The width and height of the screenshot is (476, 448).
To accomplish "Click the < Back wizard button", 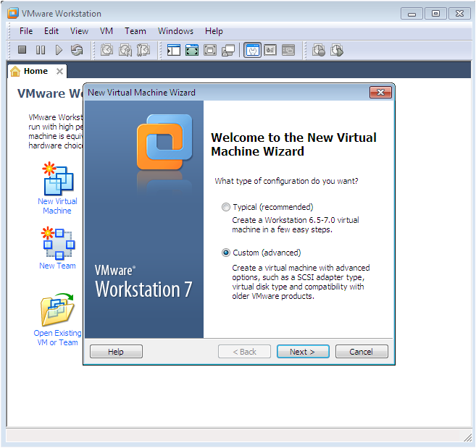I will coord(244,352).
